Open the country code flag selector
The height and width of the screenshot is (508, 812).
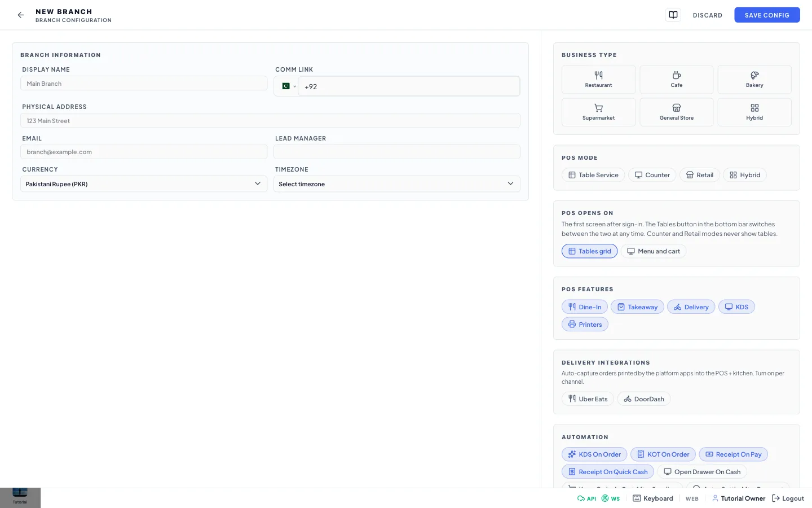pos(289,86)
